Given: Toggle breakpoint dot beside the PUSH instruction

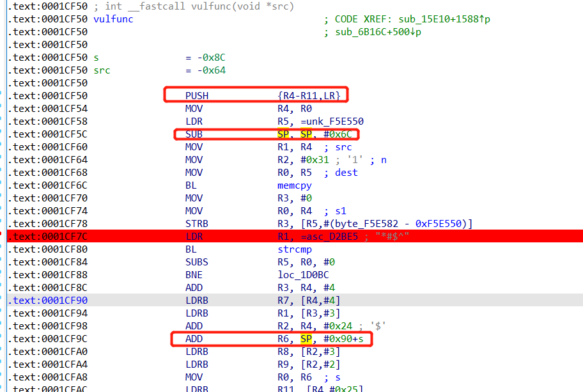Looking at the screenshot, I should pyautogui.click(x=3, y=96).
